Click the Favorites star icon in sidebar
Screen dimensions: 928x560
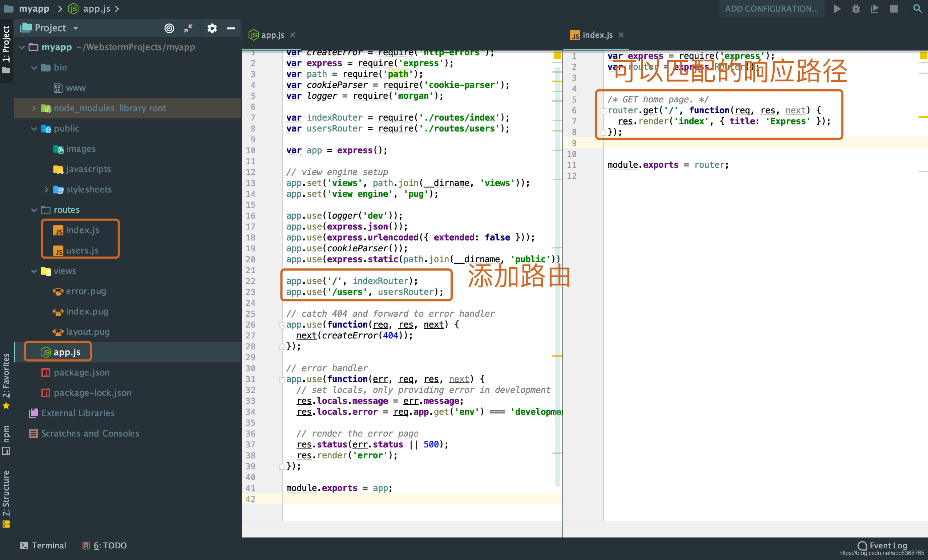pos(8,407)
